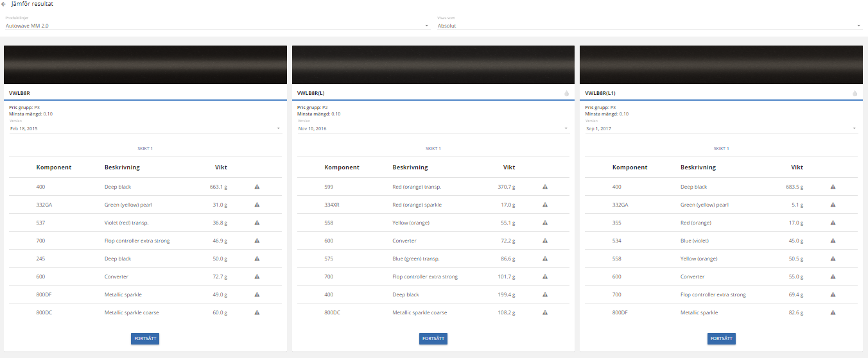Click warning icon for 332GA 5.1 g row

pos(833,205)
